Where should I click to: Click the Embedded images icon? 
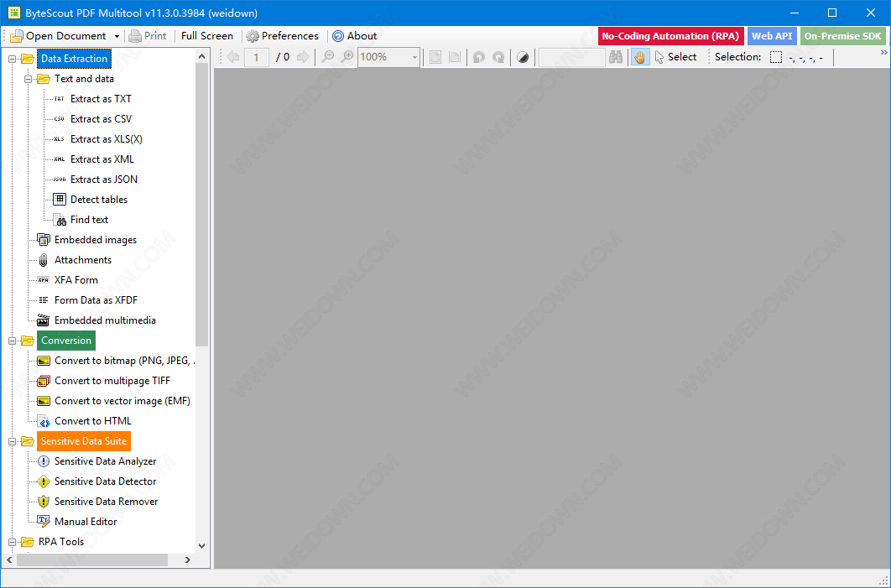tap(43, 240)
